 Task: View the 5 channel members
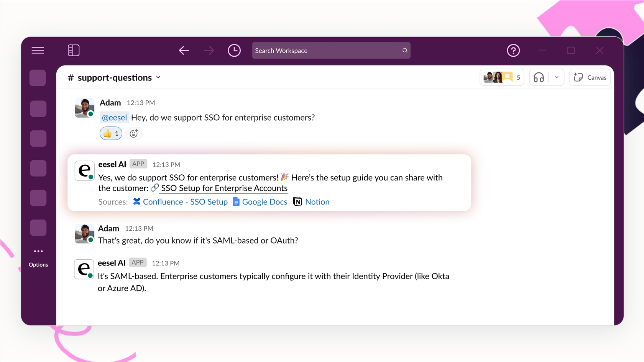coord(502,77)
